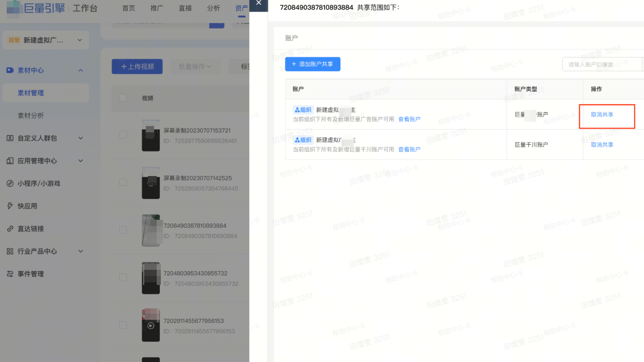Expand the 行业产品中心 chevron
Screen dimensions: 644x362
[80, 251]
